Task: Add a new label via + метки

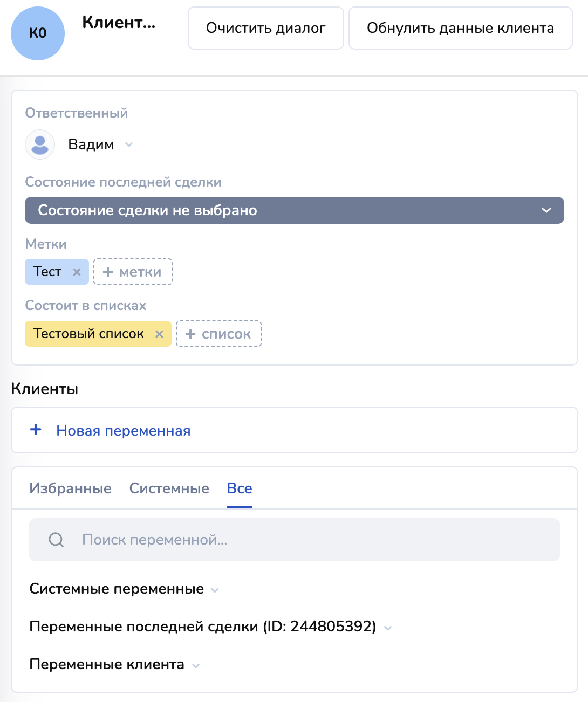Action: (133, 272)
